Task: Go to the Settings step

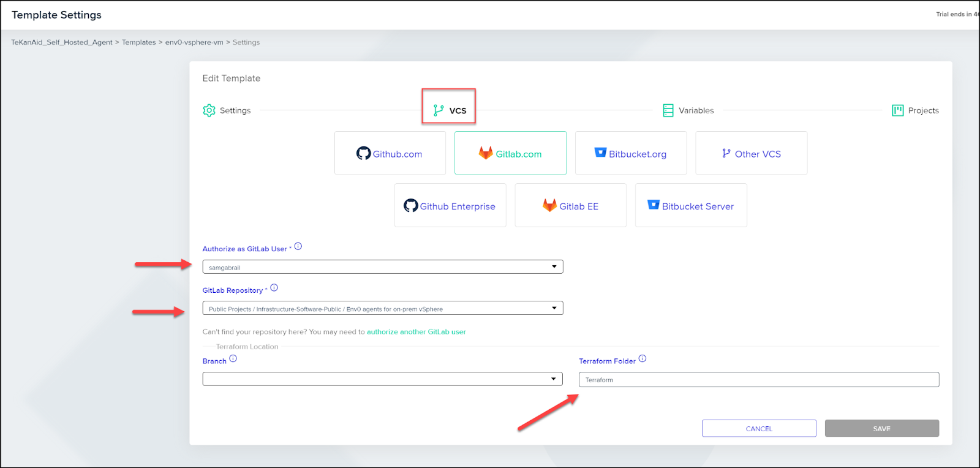Action: (227, 110)
